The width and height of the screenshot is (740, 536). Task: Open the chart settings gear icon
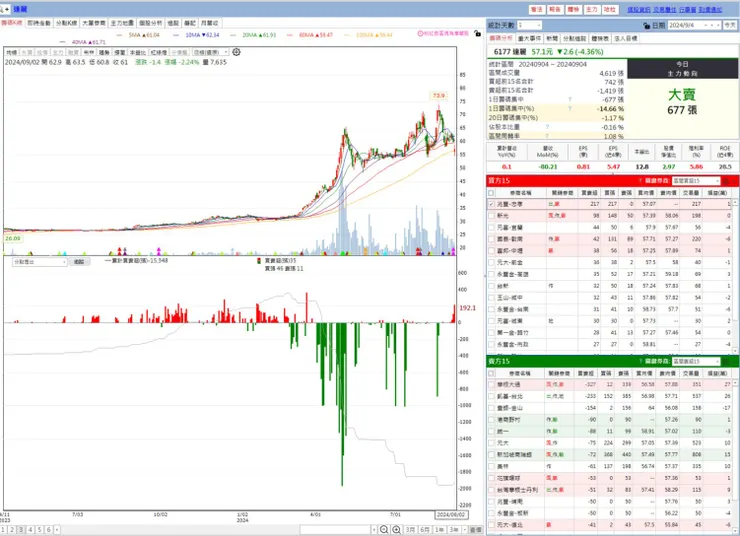(x=236, y=52)
